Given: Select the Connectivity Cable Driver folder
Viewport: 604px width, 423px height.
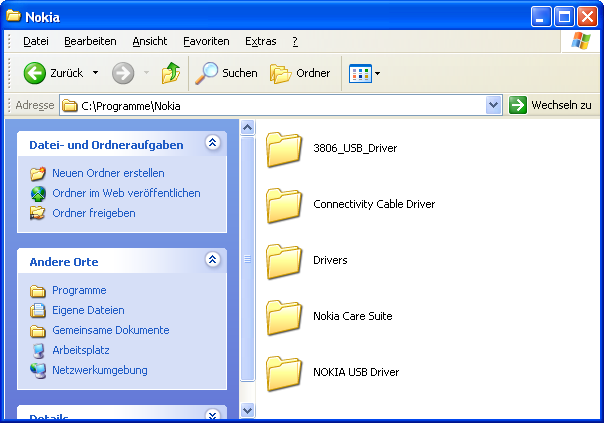Looking at the screenshot, I should tap(373, 204).
